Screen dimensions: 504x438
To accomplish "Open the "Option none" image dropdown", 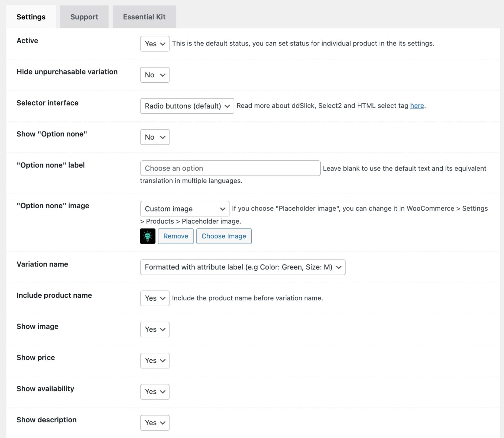I will [x=184, y=209].
